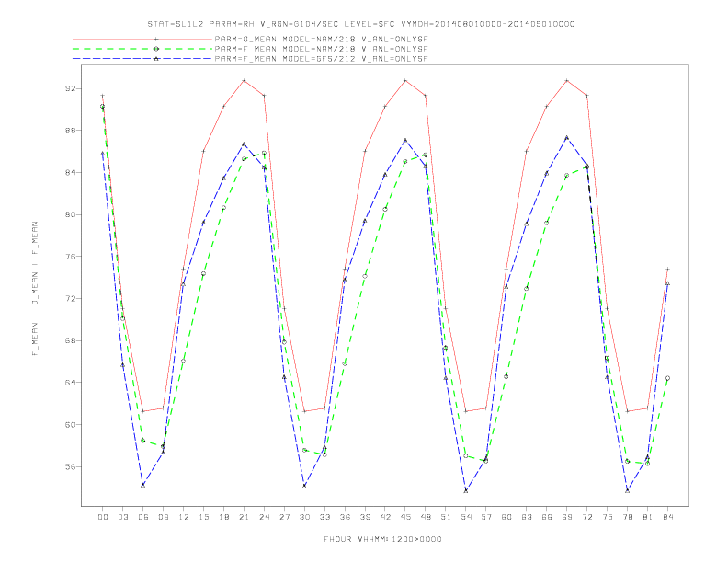Select the red PARM=O_MEAN NAM/218 legend entry text

pos(321,39)
